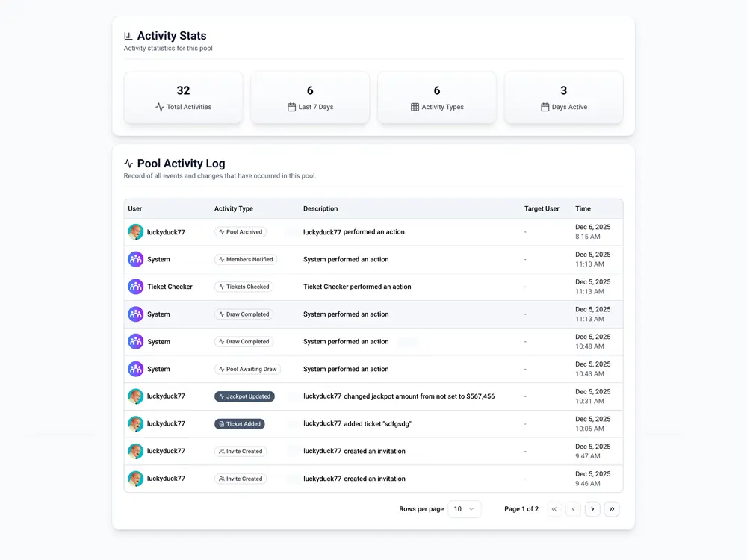Click the activity waveform icon beside Pool Activity Log
Screen dimensions: 747x560
coord(128,164)
